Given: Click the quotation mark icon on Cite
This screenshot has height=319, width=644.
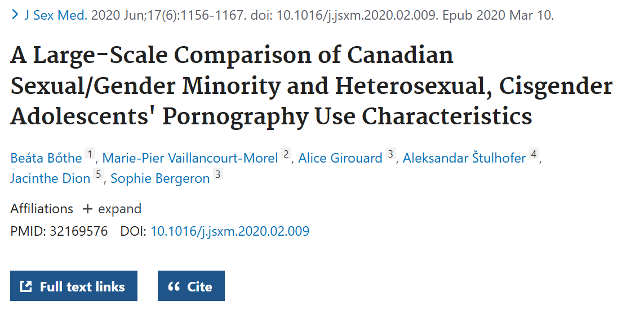Looking at the screenshot, I should pos(174,286).
